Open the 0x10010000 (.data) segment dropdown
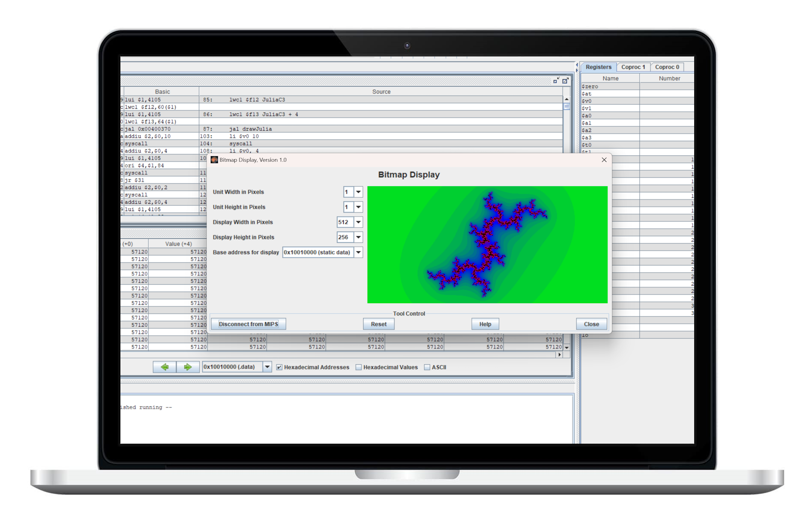This screenshot has height=527, width=812. pos(267,367)
